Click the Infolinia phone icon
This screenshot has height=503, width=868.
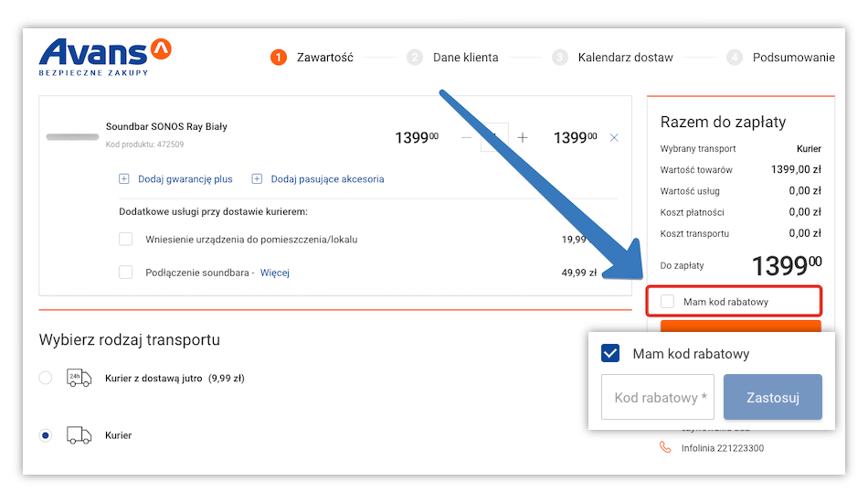click(x=664, y=448)
